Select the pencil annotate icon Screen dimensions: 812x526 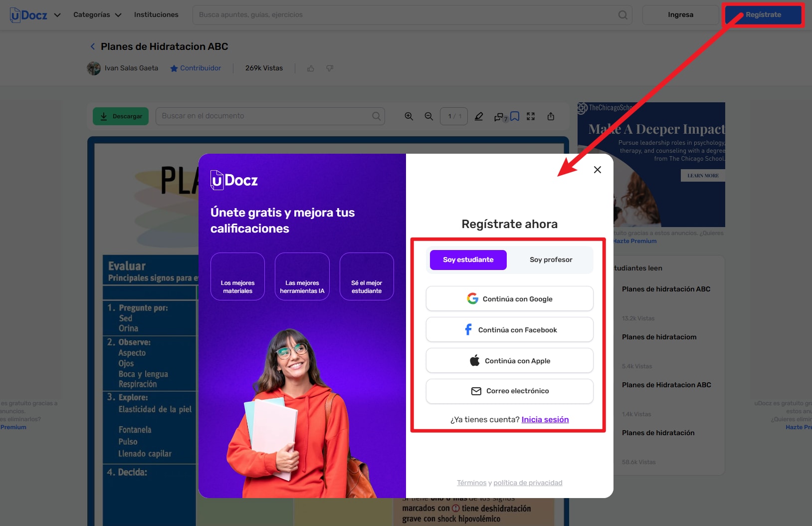(479, 116)
